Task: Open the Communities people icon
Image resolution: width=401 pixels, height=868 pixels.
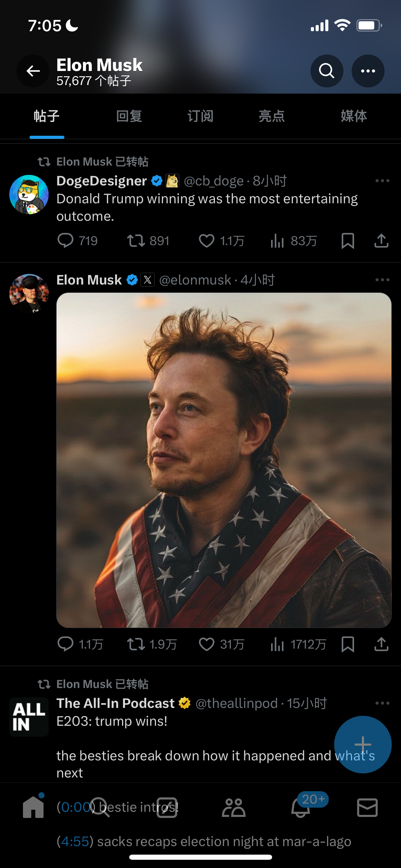Action: tap(234, 808)
